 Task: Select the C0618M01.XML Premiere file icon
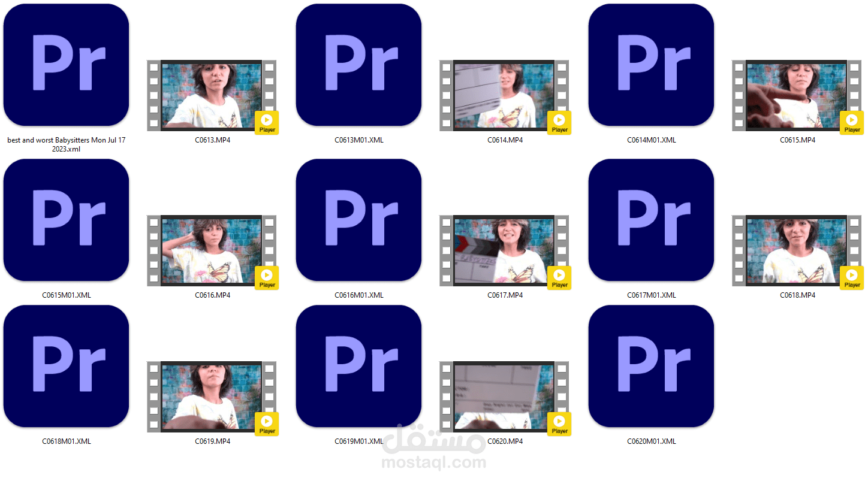66,366
